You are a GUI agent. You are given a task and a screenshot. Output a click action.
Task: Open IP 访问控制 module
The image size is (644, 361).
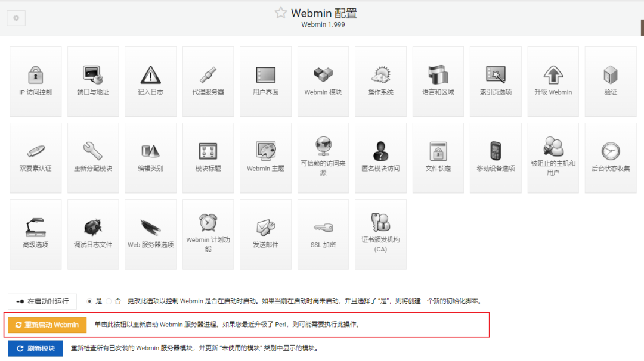point(36,82)
